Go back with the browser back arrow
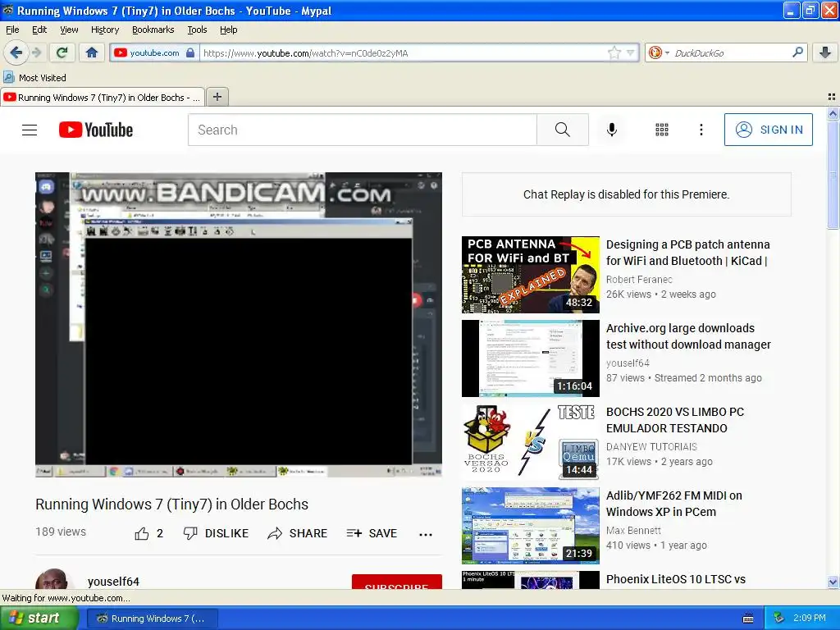 (16, 52)
